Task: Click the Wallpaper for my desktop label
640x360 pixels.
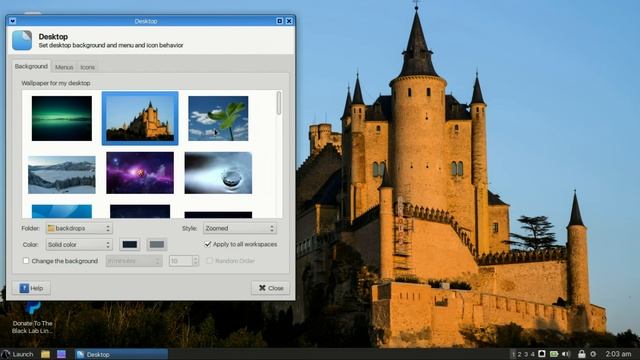Action: click(x=56, y=83)
